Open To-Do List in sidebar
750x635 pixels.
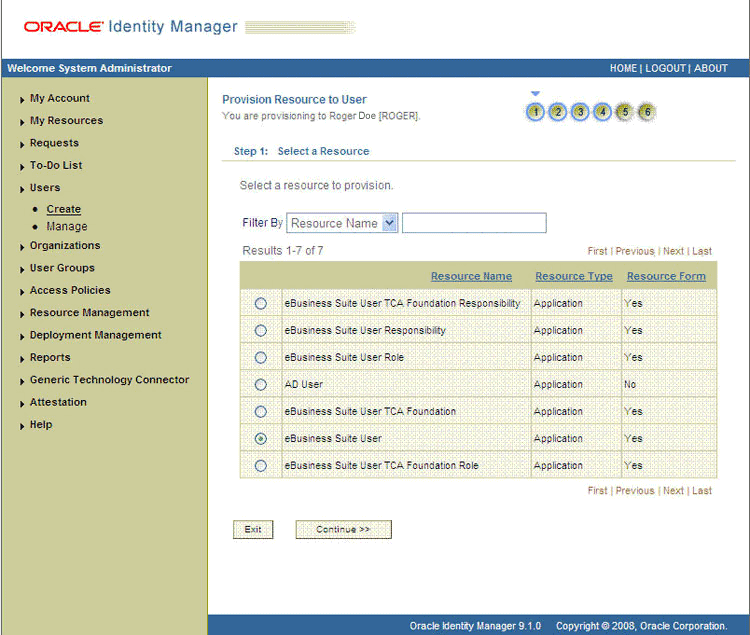pyautogui.click(x=56, y=165)
